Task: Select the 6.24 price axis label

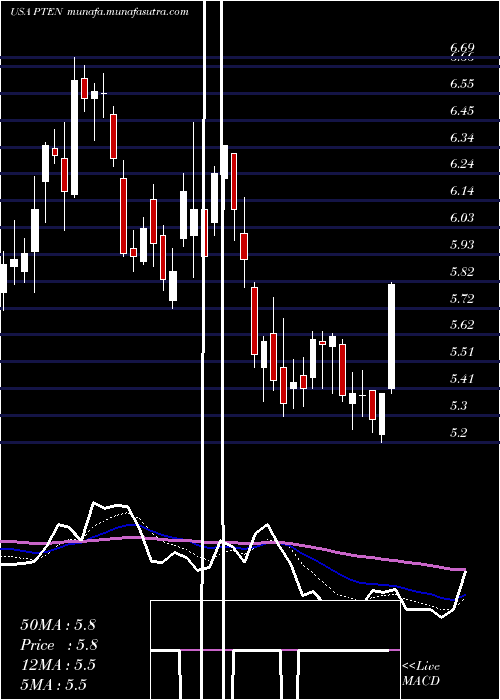Action: pyautogui.click(x=462, y=164)
